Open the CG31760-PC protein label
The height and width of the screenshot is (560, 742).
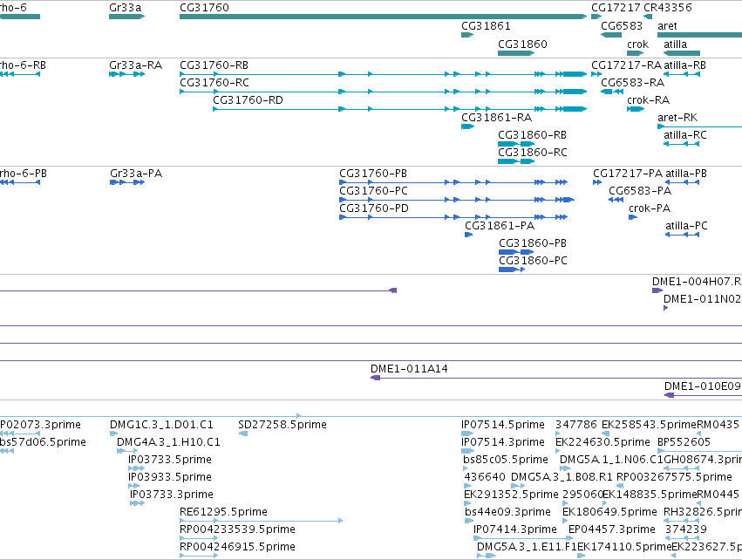[373, 191]
